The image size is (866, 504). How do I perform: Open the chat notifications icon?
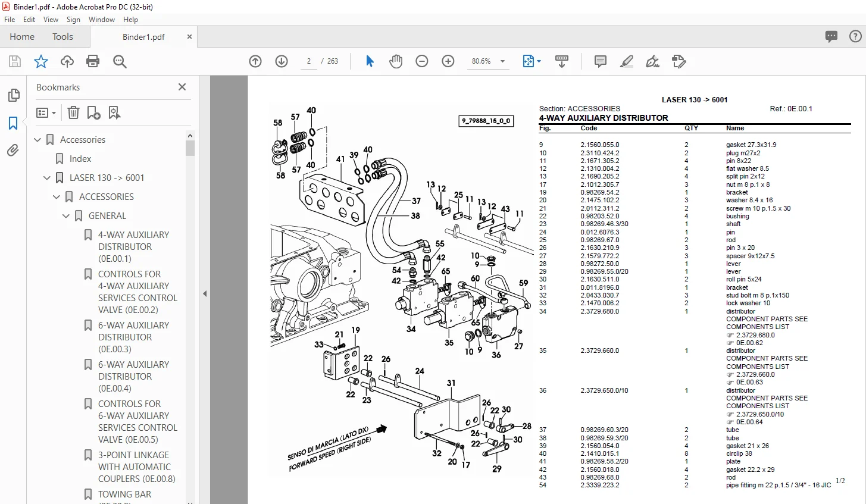coord(831,36)
